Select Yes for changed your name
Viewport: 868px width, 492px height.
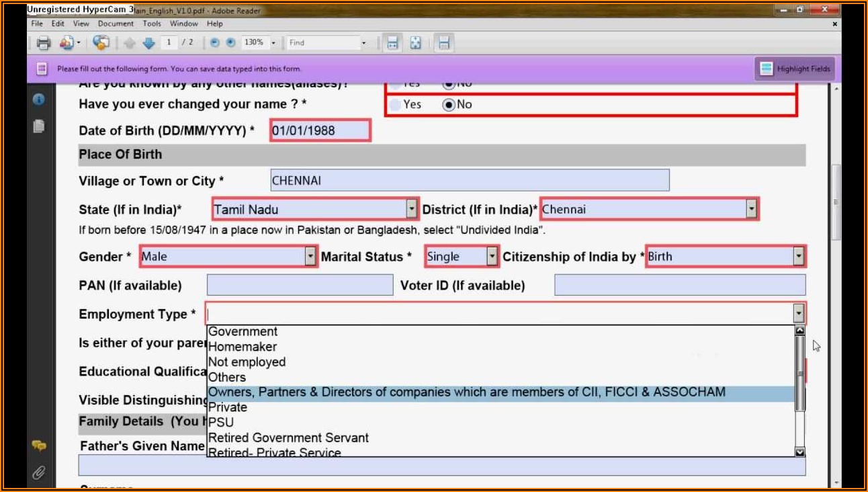click(396, 104)
